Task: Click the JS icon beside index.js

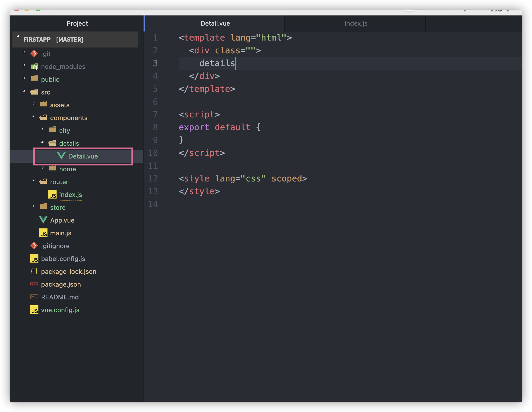Action: click(x=52, y=195)
